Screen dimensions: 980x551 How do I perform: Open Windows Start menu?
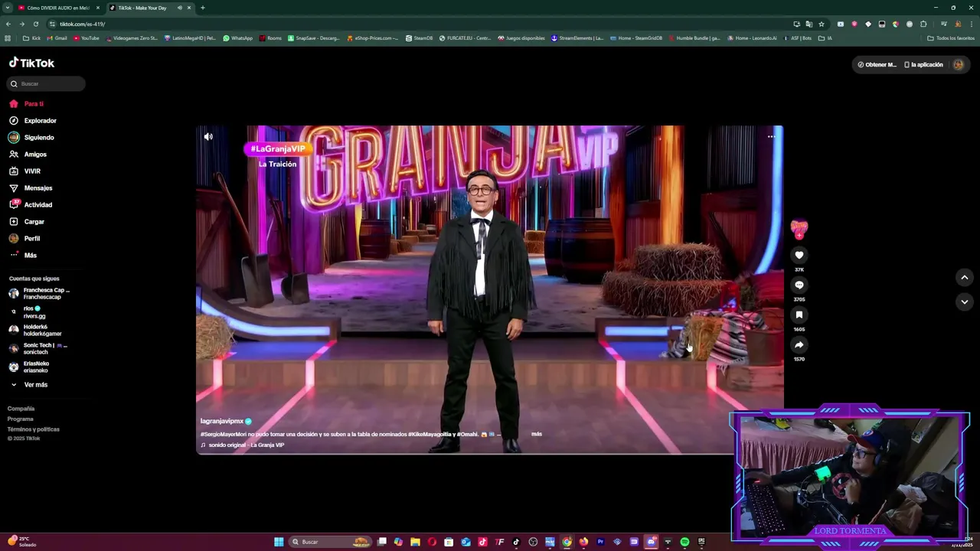click(x=279, y=542)
